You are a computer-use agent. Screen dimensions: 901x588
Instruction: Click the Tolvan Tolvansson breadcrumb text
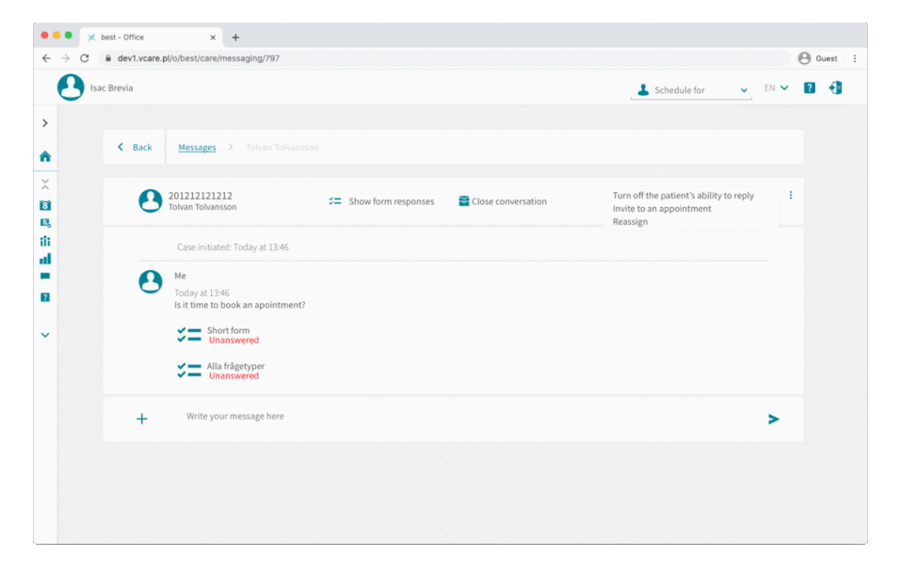click(x=282, y=148)
